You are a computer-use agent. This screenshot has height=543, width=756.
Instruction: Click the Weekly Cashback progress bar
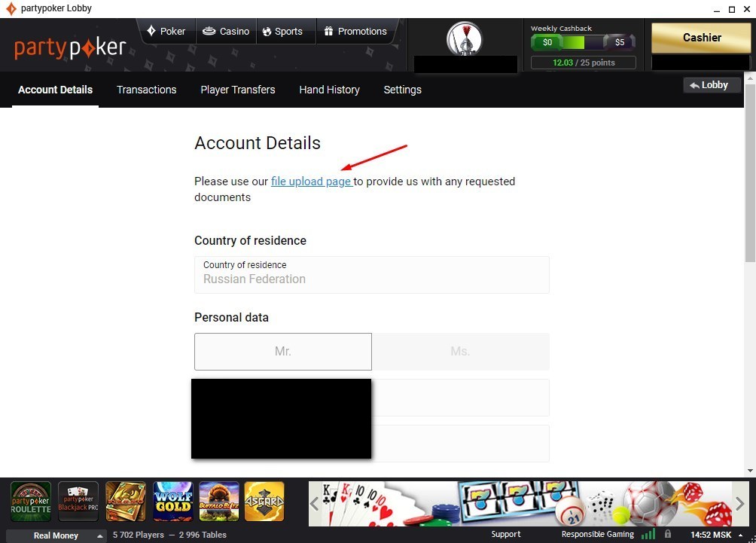582,43
